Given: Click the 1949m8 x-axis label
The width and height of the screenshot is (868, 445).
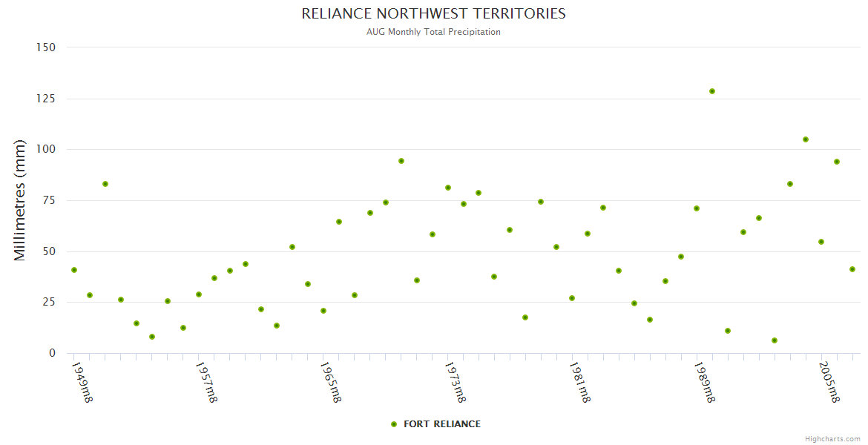Looking at the screenshot, I should [x=82, y=381].
